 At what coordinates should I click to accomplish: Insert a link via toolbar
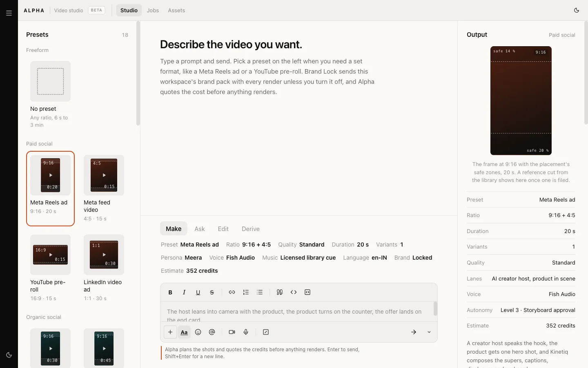pyautogui.click(x=232, y=292)
